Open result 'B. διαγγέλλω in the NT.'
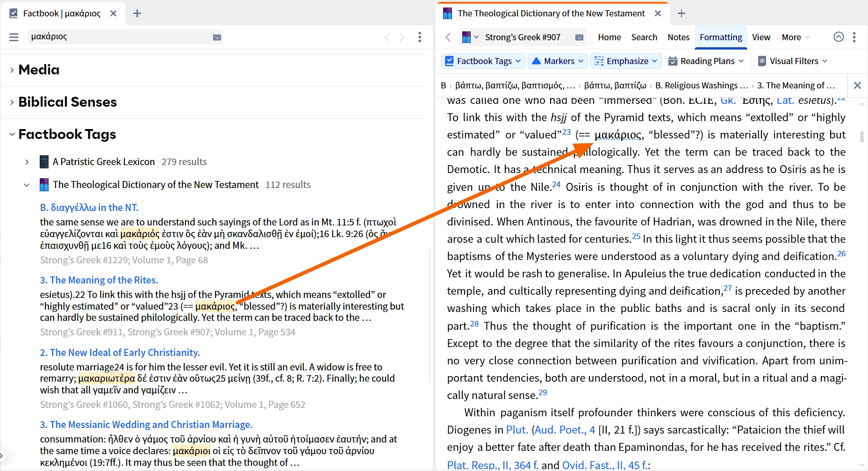Image resolution: width=868 pixels, height=471 pixels. pyautogui.click(x=89, y=207)
